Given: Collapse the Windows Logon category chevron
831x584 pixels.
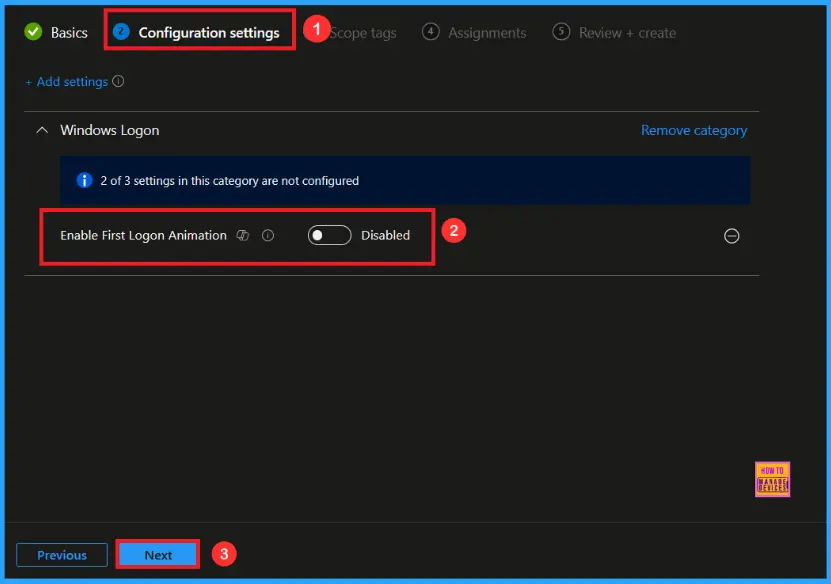Looking at the screenshot, I should (42, 130).
